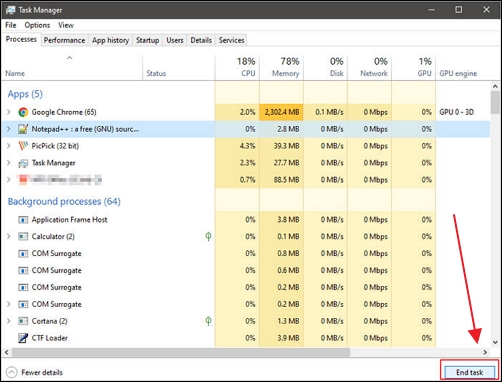Viewport: 502px width, 382px height.
Task: Click the horizontal scrollbar right arrow
Action: tap(485, 352)
